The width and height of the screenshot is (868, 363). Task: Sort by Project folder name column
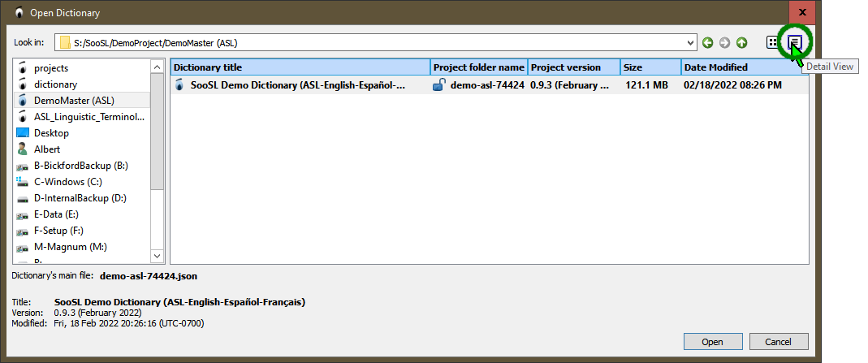click(x=479, y=67)
